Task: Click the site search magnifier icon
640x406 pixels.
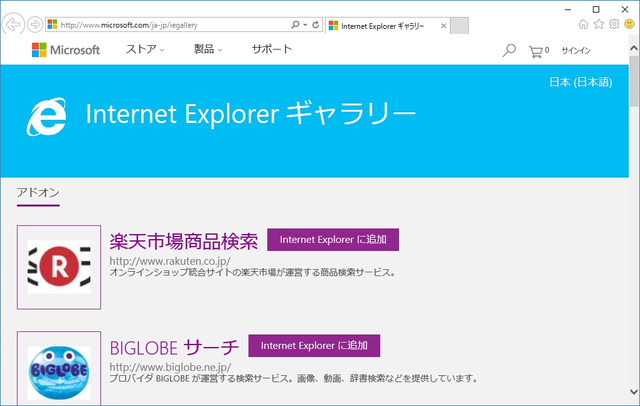Action: pos(509,50)
